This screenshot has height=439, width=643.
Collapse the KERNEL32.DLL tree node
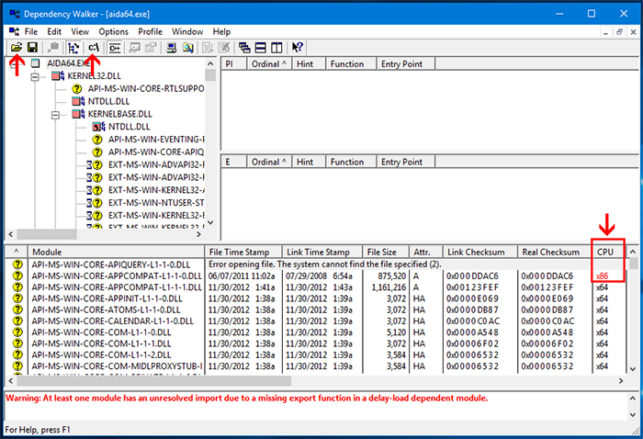pos(35,76)
